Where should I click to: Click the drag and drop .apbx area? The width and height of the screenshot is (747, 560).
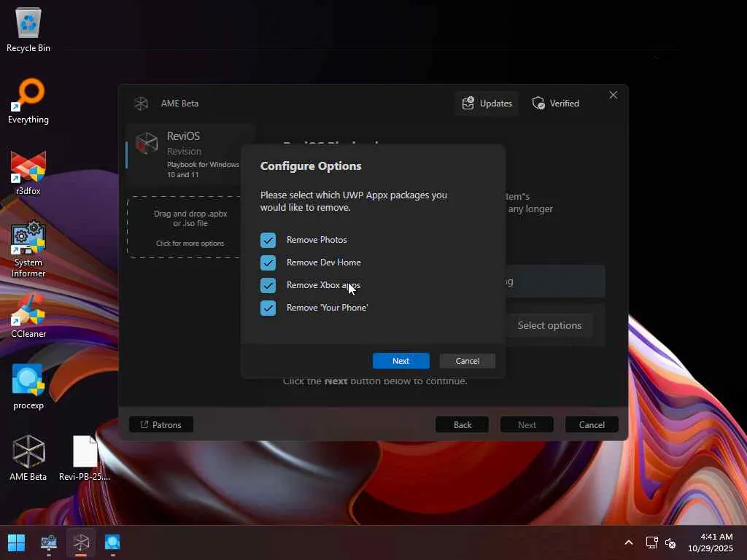[190, 227]
